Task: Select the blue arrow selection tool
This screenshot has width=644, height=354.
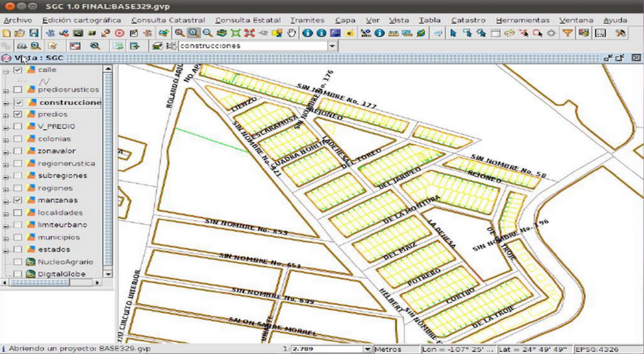Action: coord(453,33)
